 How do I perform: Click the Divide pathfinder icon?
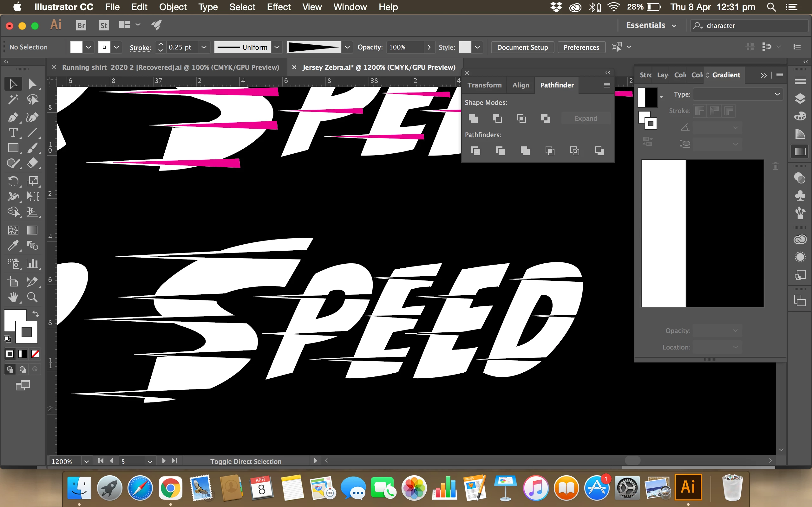(x=475, y=151)
